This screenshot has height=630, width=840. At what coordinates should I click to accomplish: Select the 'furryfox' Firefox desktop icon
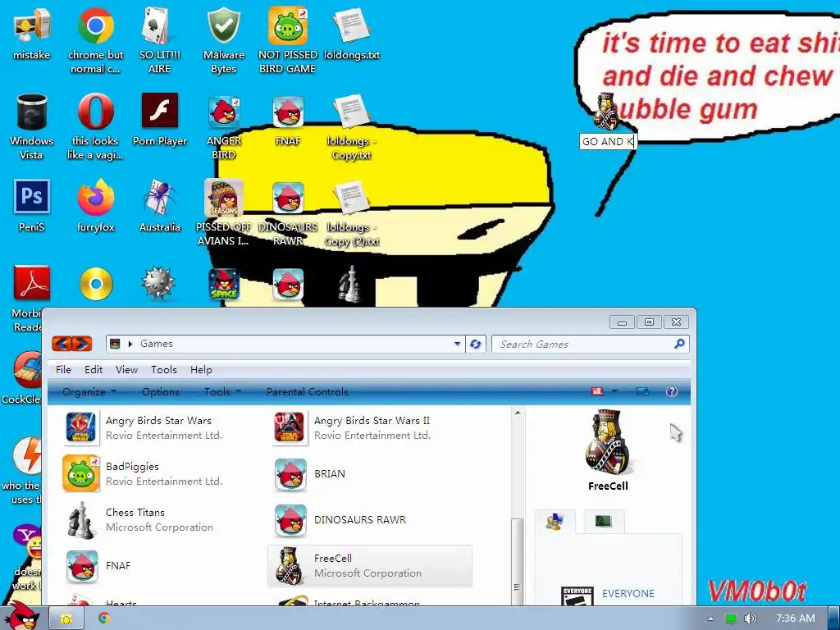click(x=95, y=205)
